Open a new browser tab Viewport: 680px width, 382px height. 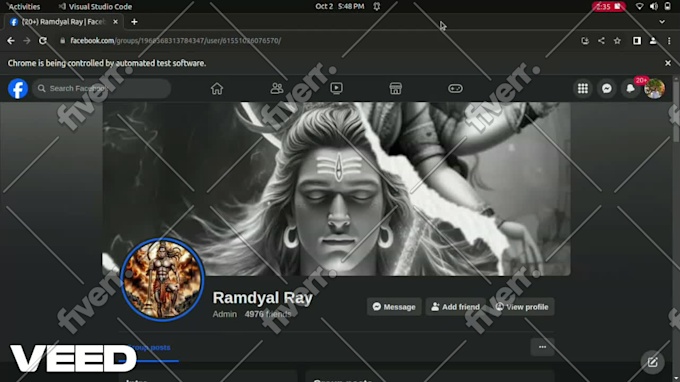tap(134, 22)
